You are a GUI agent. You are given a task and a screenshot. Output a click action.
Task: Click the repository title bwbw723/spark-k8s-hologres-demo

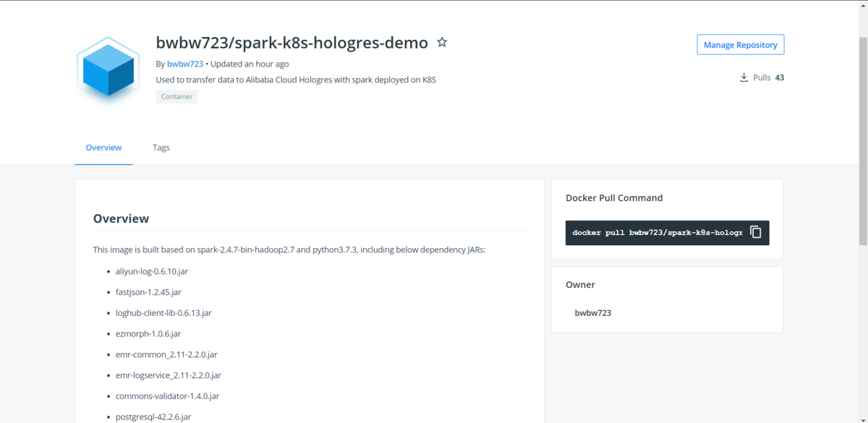pos(292,43)
